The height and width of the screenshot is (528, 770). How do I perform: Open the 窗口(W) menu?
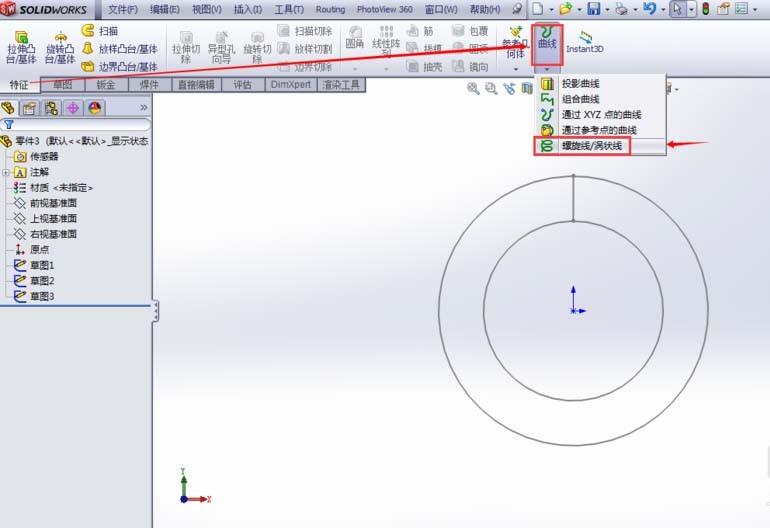440,9
